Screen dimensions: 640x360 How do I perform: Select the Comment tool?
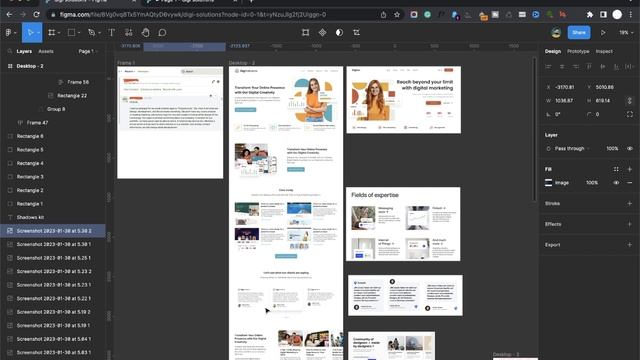(x=162, y=32)
